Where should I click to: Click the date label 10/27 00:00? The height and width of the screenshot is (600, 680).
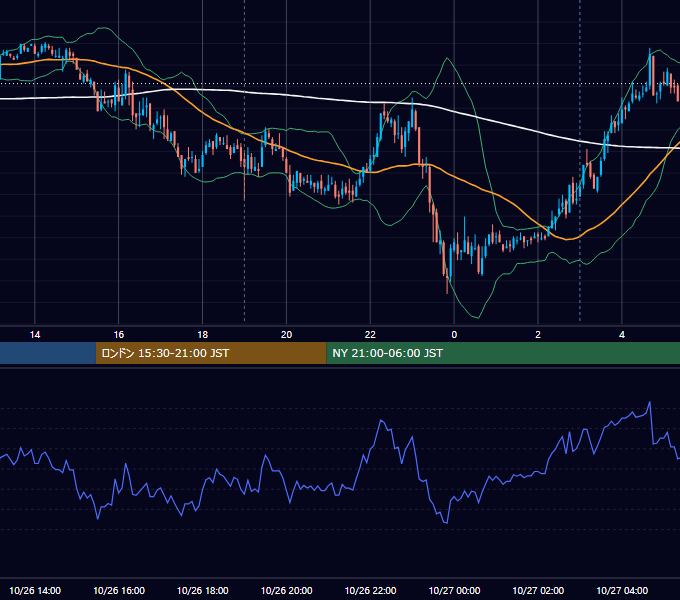click(x=454, y=590)
